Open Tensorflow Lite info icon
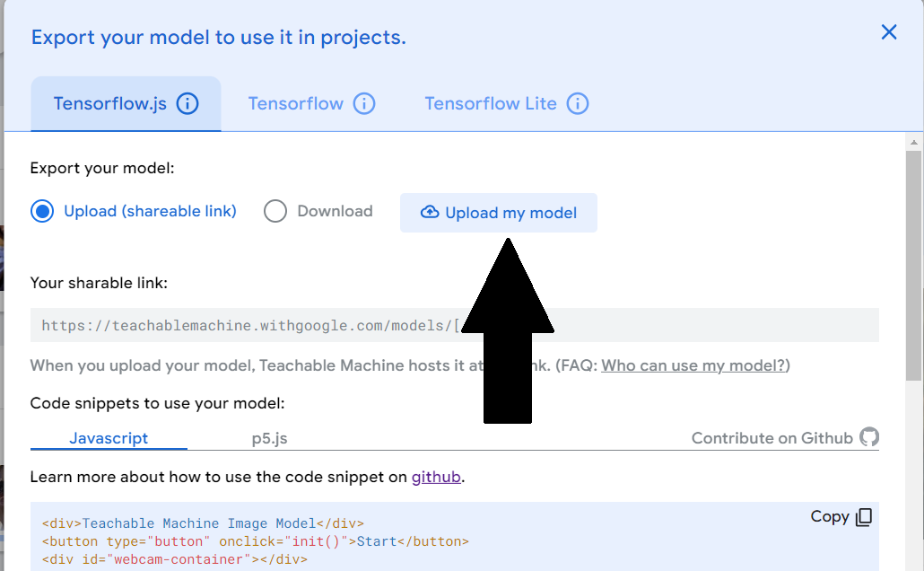Image resolution: width=924 pixels, height=571 pixels. click(578, 104)
